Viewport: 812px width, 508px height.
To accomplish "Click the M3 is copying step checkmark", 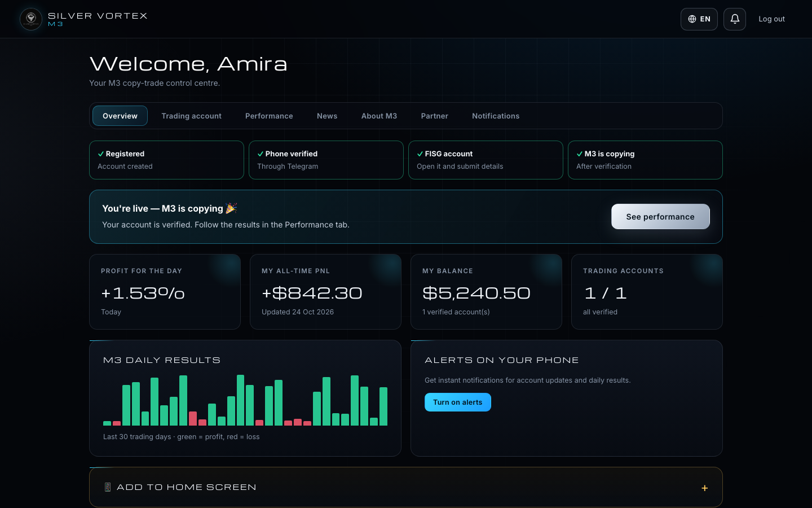I will (x=580, y=154).
